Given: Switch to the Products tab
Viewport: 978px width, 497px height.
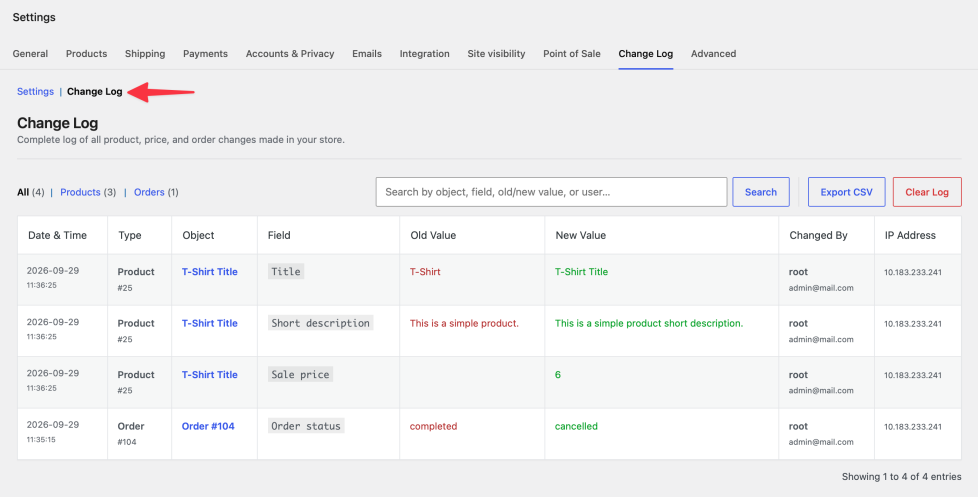Looking at the screenshot, I should pos(87,54).
